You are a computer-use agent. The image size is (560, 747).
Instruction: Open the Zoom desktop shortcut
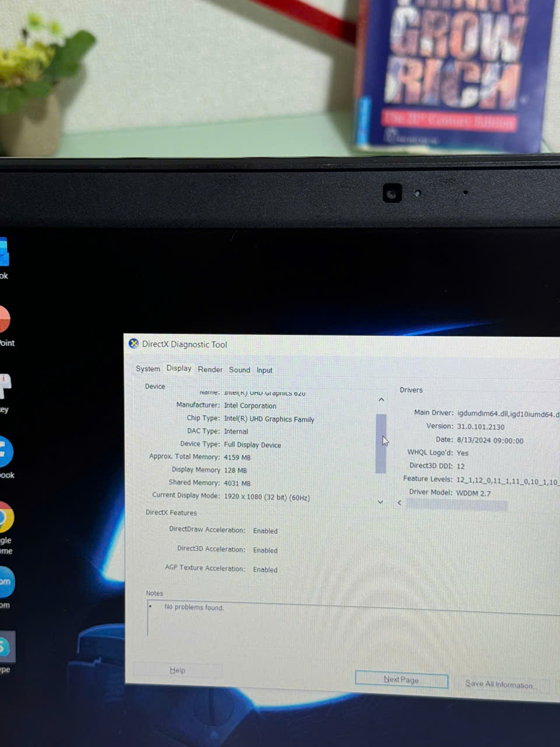[x=5, y=582]
